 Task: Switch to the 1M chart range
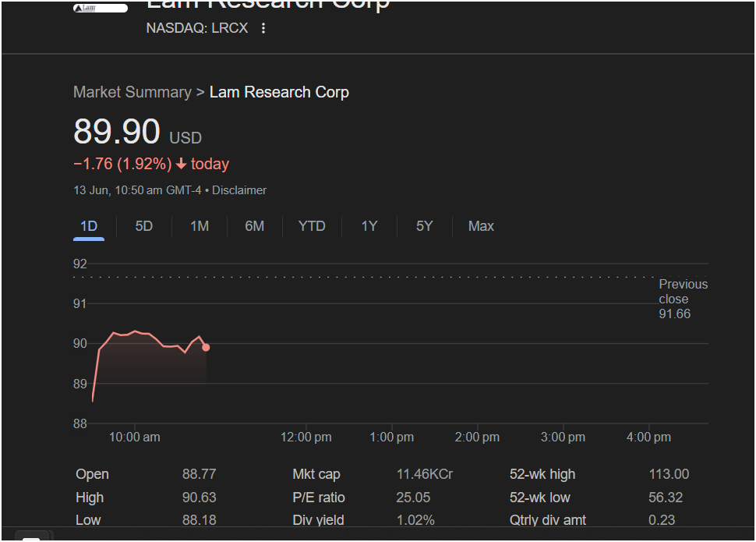pos(199,226)
